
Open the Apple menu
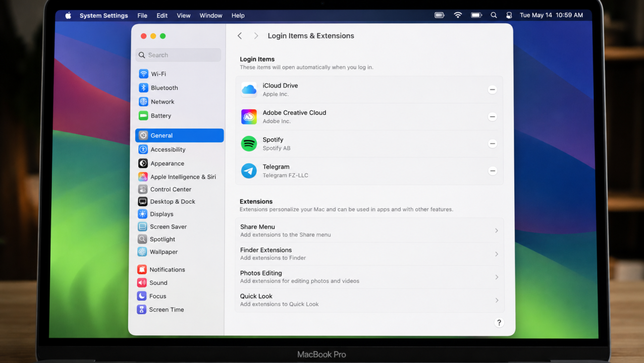[x=68, y=15]
